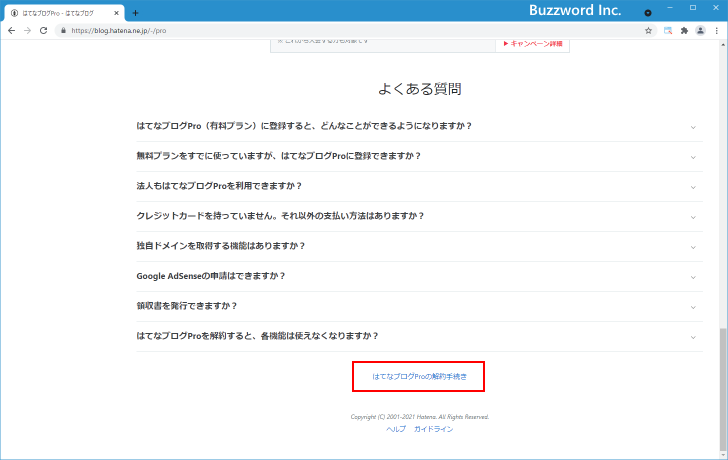The height and width of the screenshot is (460, 728).
Task: Click the scrollbar down arrow
Action: (723, 454)
